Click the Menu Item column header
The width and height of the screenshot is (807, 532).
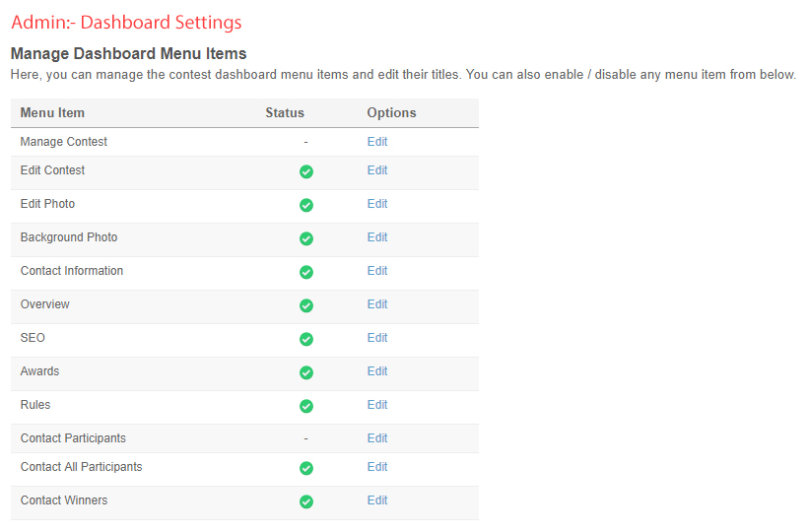52,113
